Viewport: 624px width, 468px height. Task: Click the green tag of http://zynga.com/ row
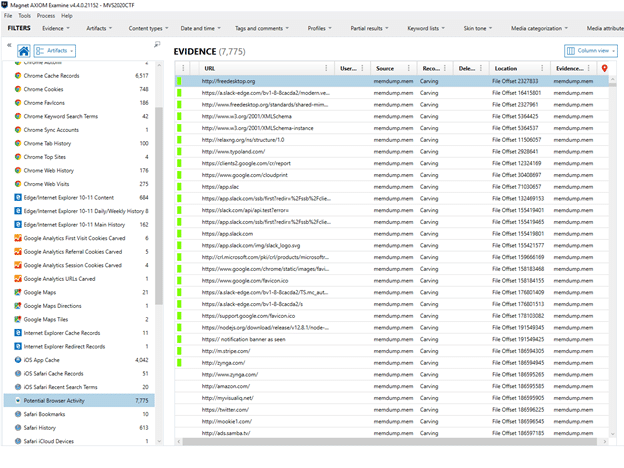pos(179,363)
